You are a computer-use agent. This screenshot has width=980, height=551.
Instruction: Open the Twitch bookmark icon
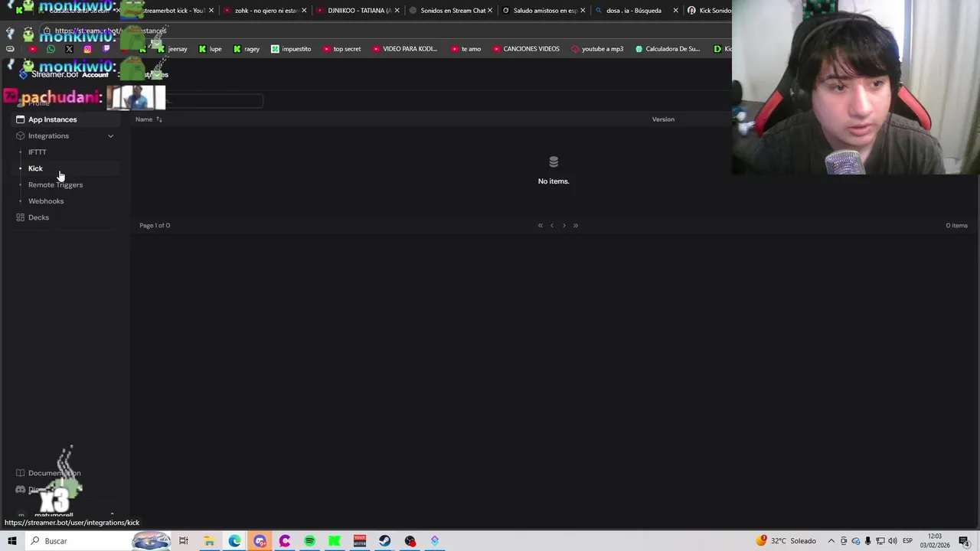106,49
